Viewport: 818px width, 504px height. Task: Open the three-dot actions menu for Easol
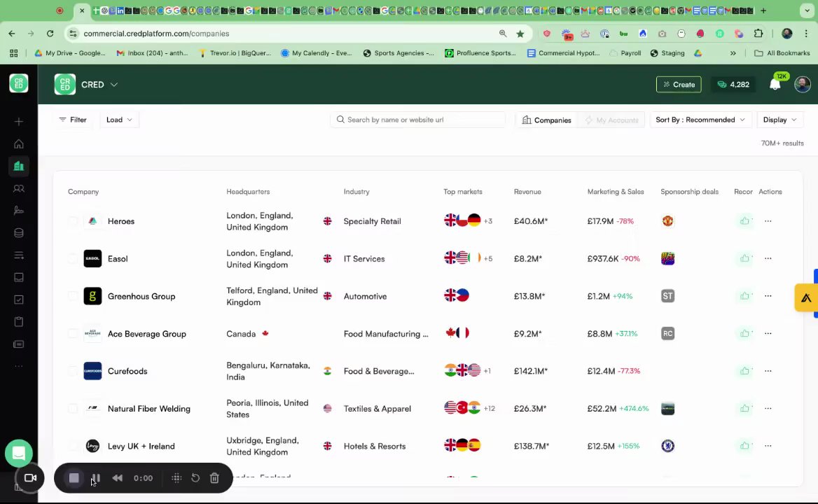click(768, 258)
